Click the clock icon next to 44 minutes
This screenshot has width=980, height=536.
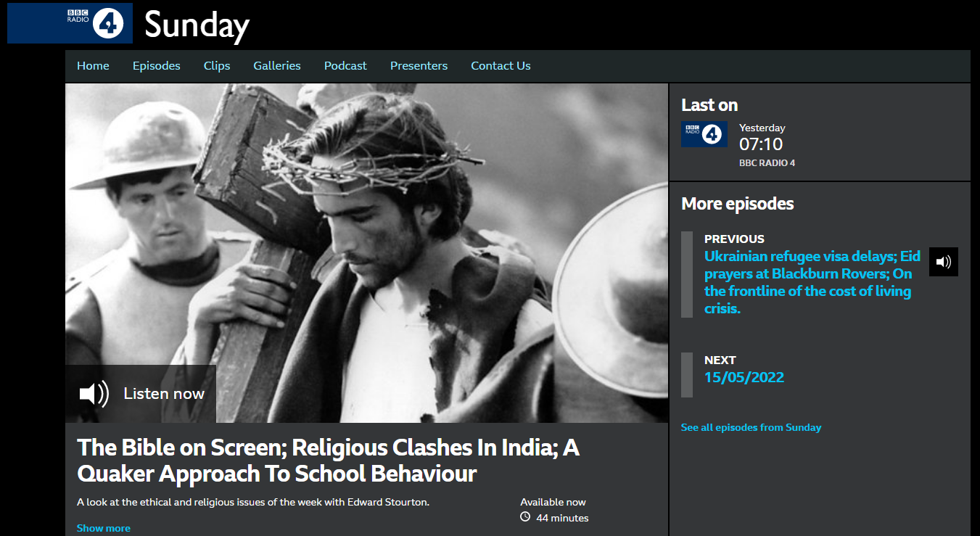[526, 517]
